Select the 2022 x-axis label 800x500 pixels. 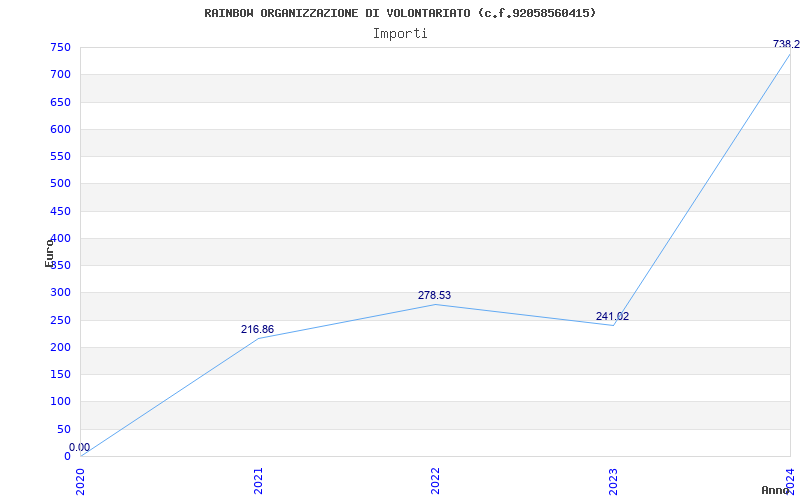[x=435, y=481]
